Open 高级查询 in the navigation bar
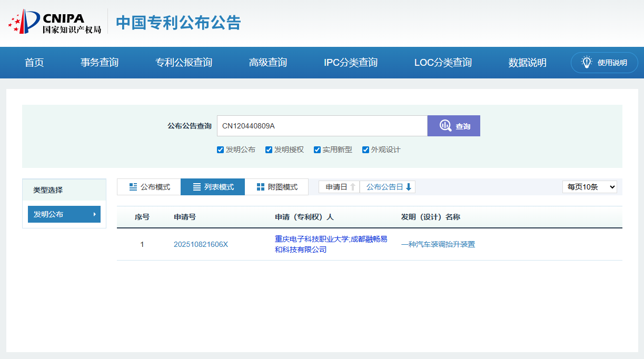The image size is (644, 359). tap(267, 63)
